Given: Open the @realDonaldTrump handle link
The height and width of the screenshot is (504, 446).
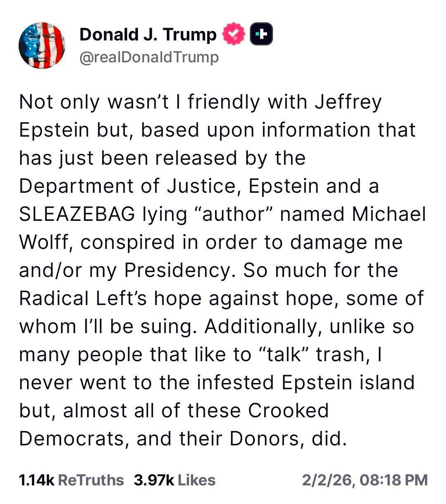Looking at the screenshot, I should [149, 58].
